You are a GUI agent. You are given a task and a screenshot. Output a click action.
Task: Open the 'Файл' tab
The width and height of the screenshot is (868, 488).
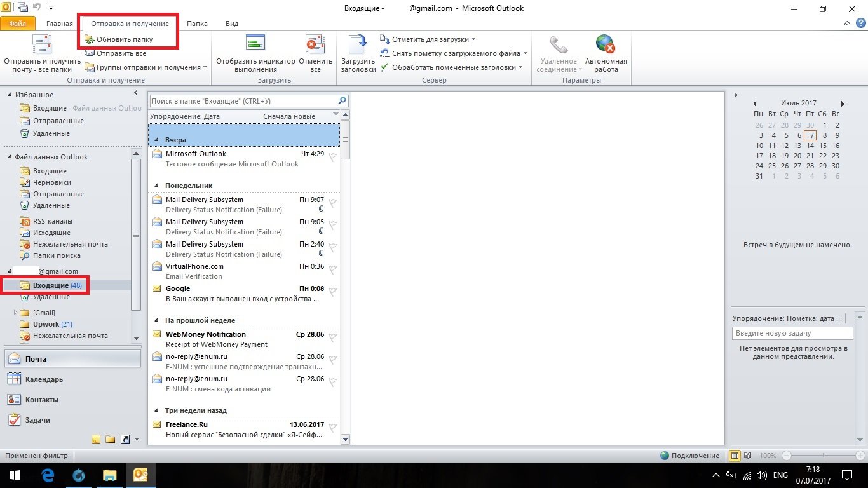click(x=18, y=24)
